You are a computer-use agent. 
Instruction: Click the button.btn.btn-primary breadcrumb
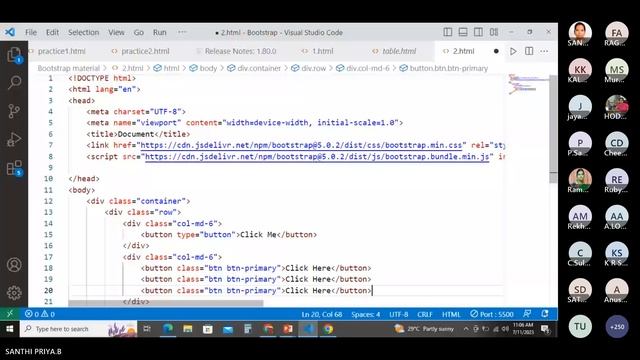click(449, 68)
